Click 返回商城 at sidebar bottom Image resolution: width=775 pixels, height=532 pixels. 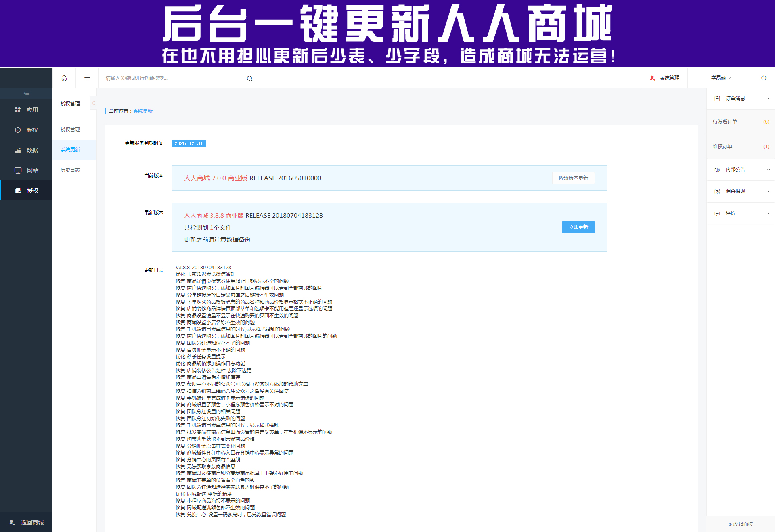[x=26, y=522]
